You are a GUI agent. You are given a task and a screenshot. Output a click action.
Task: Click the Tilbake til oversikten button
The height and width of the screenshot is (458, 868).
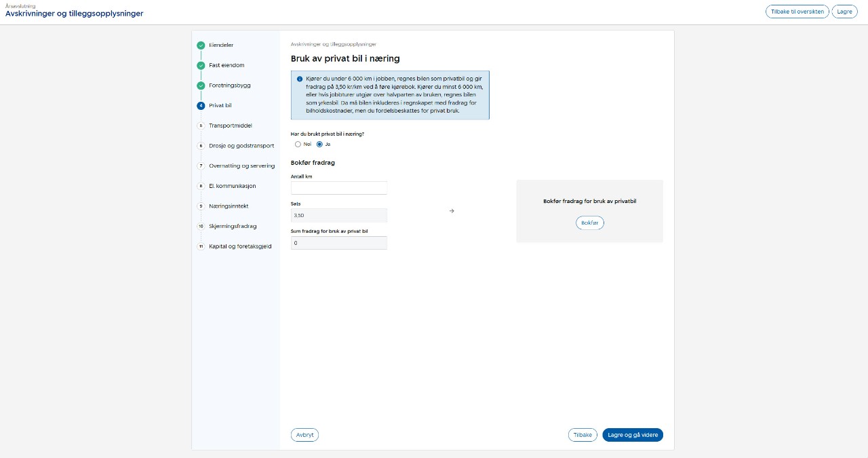[797, 12]
